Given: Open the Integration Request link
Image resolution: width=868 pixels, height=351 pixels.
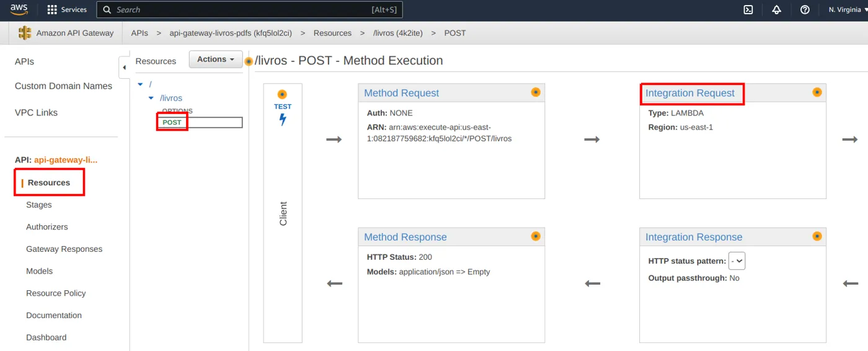Looking at the screenshot, I should point(690,93).
